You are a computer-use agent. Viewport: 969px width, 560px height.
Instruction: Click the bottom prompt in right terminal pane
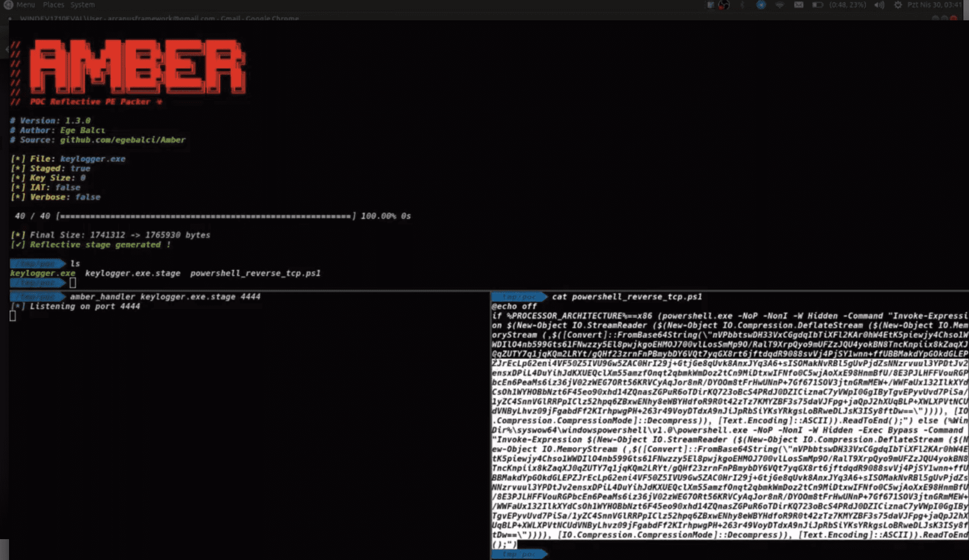[519, 554]
